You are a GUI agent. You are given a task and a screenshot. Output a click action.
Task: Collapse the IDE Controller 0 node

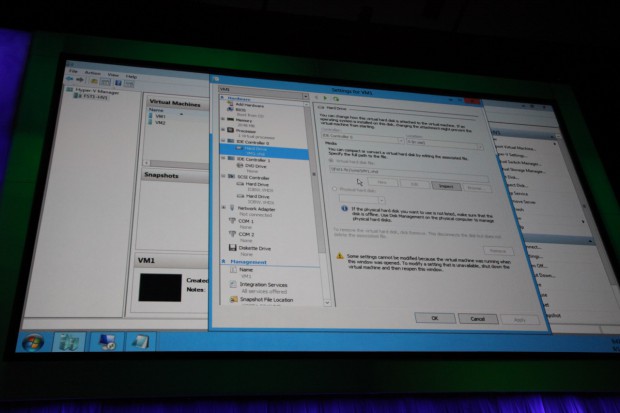221,143
